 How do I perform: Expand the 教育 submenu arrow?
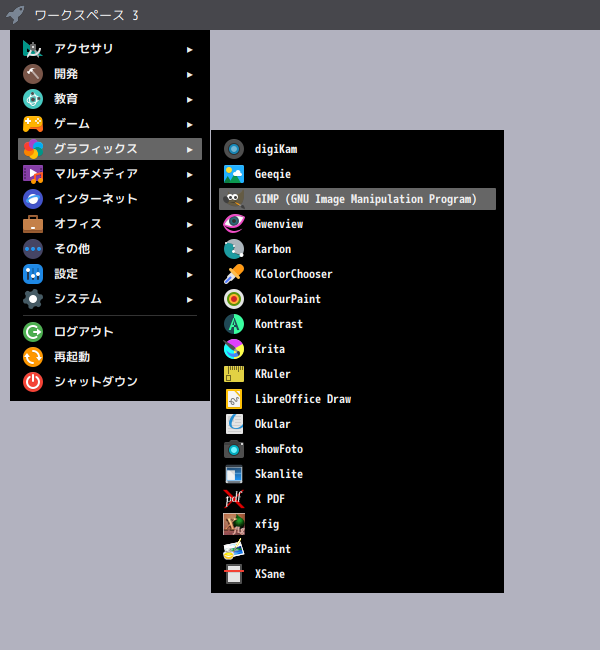[x=189, y=99]
